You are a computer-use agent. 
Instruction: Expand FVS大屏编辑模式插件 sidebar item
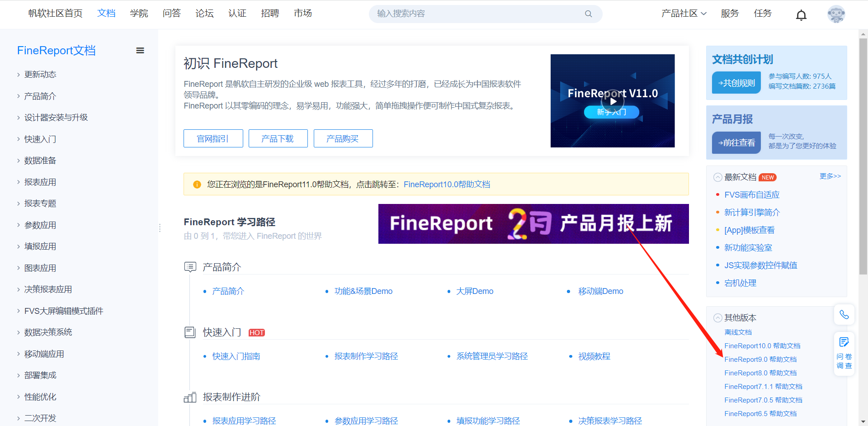click(18, 311)
